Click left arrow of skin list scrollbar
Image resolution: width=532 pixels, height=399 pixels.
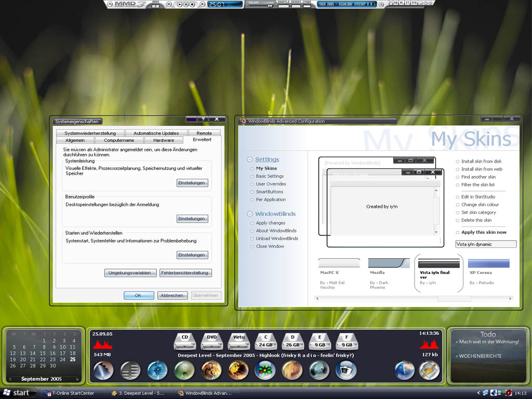pos(317,299)
